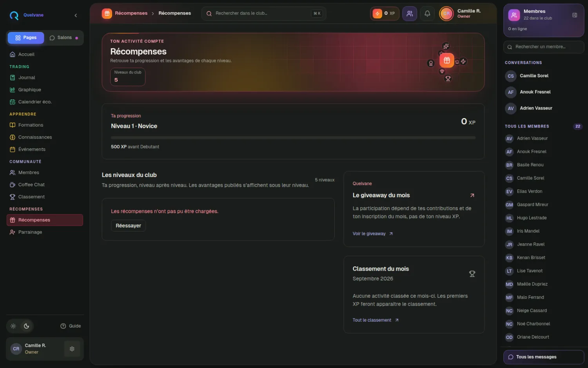Select Hugo Lestrade in members list
588x368 pixels.
[x=544, y=218]
